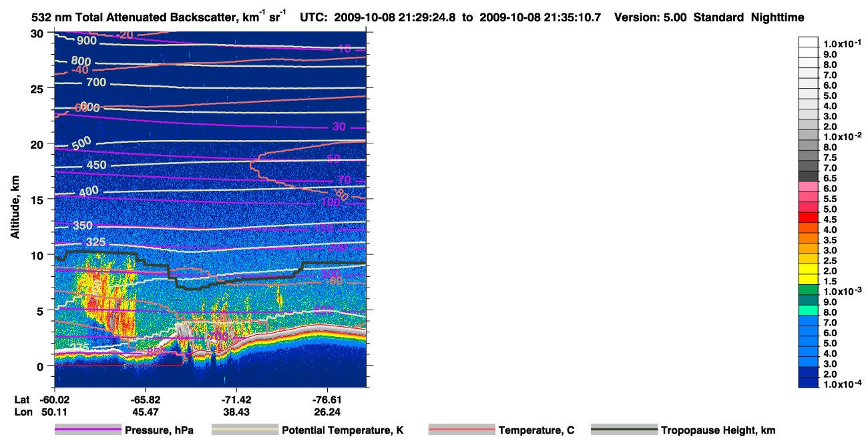
Task: Click the 900 potential temperature contour label
Action: coord(87,41)
